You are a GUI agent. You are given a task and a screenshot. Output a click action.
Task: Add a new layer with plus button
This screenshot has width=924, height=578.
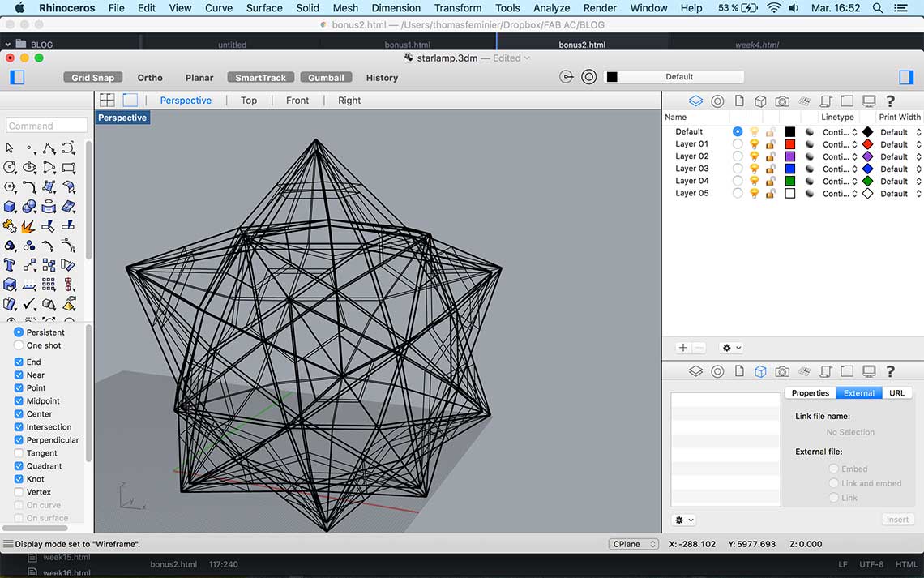(683, 348)
